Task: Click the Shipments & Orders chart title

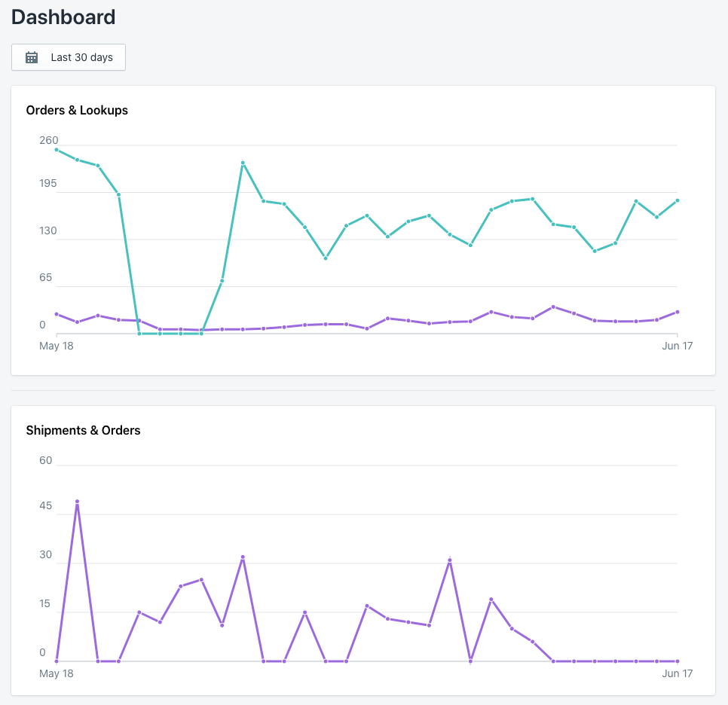Action: click(x=83, y=430)
